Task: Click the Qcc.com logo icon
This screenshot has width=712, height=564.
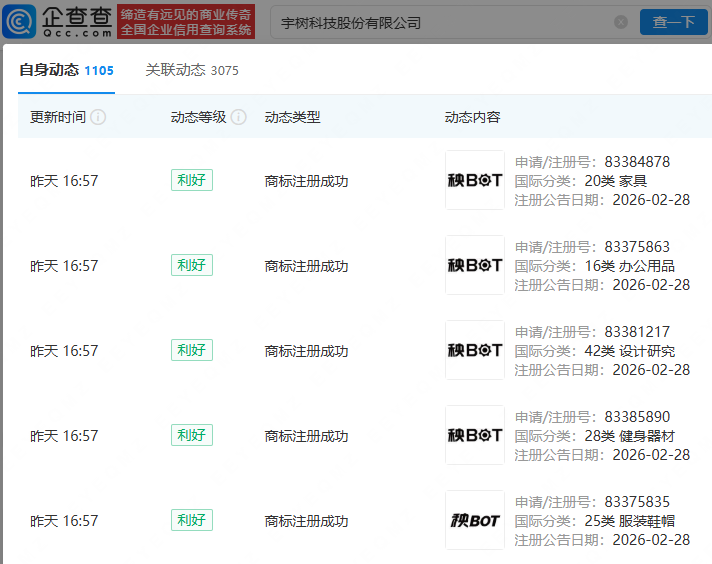Action: pyautogui.click(x=19, y=22)
